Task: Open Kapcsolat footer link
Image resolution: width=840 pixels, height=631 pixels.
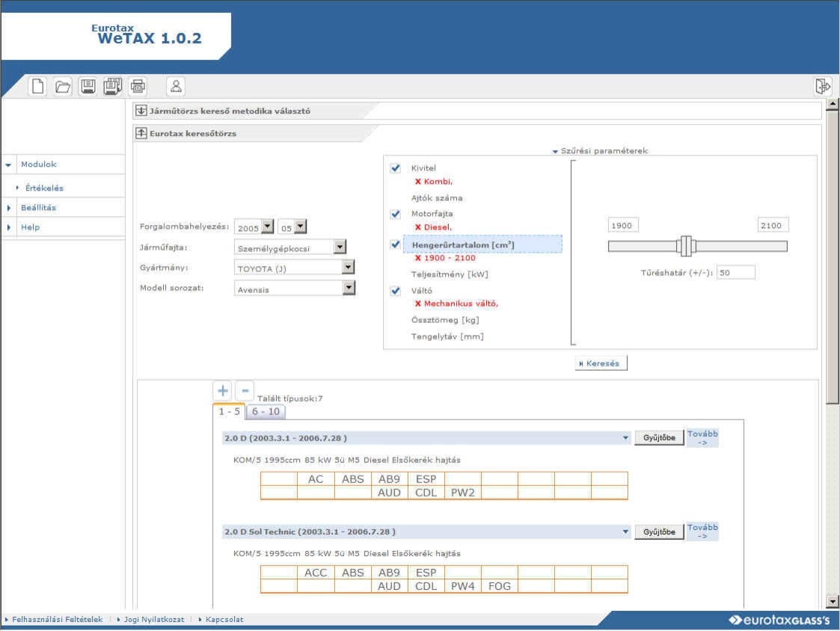Action: [x=224, y=619]
